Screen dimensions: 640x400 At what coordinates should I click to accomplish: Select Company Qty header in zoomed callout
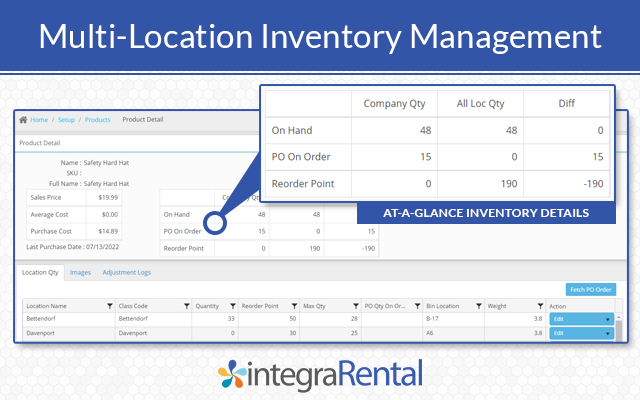pyautogui.click(x=394, y=104)
